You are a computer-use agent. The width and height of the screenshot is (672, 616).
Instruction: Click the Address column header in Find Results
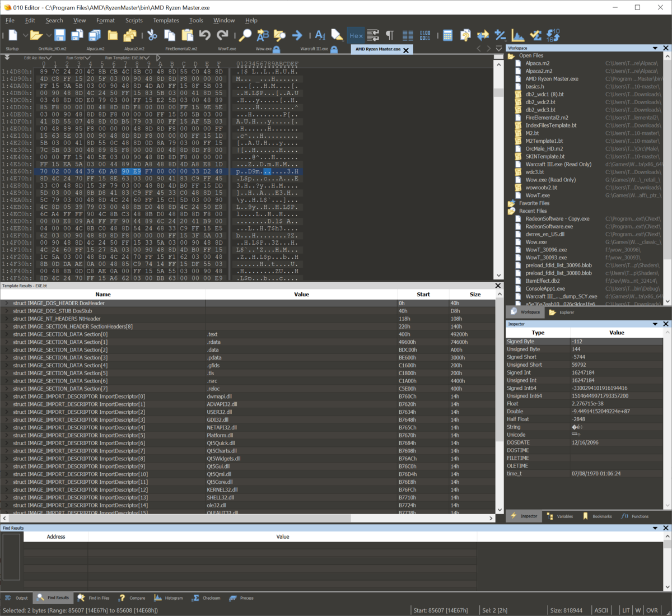click(56, 536)
